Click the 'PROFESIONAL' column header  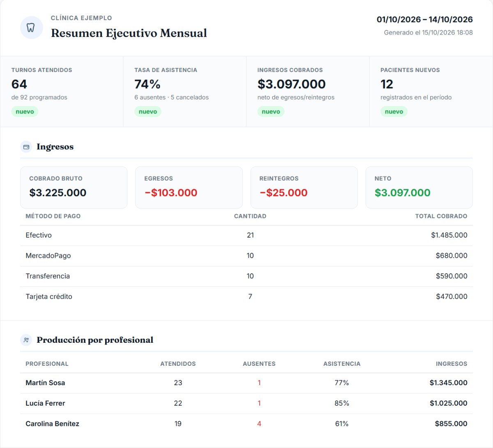[47, 364]
